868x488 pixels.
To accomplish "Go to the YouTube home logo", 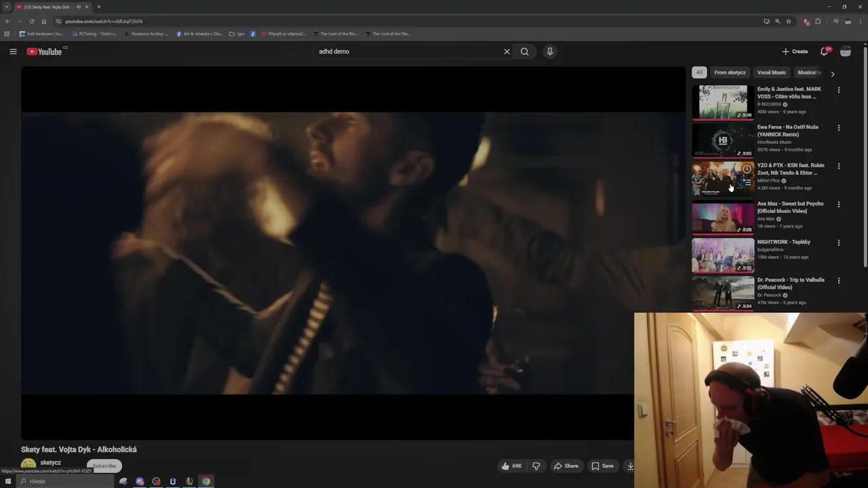I will pos(45,52).
